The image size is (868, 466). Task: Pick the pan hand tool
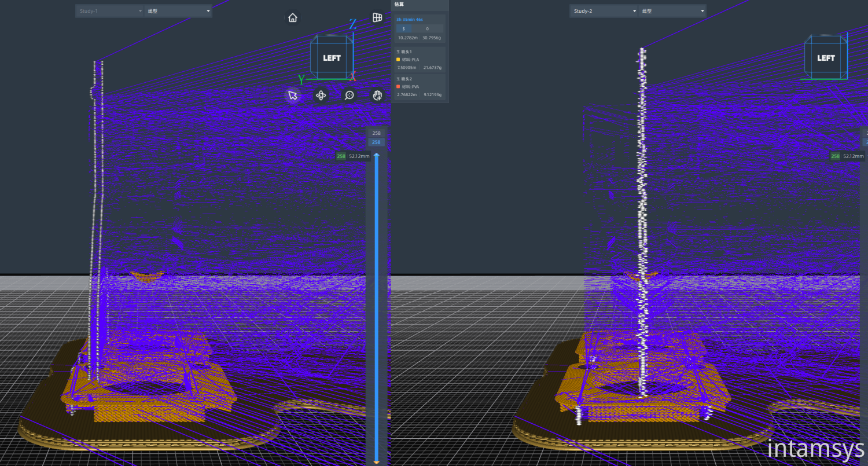point(377,96)
